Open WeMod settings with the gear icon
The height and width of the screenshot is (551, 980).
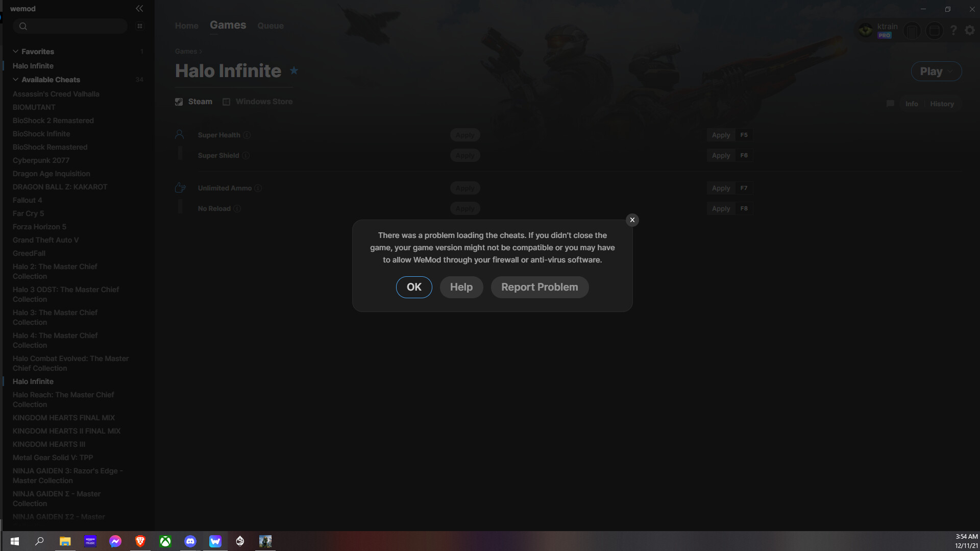point(969,30)
